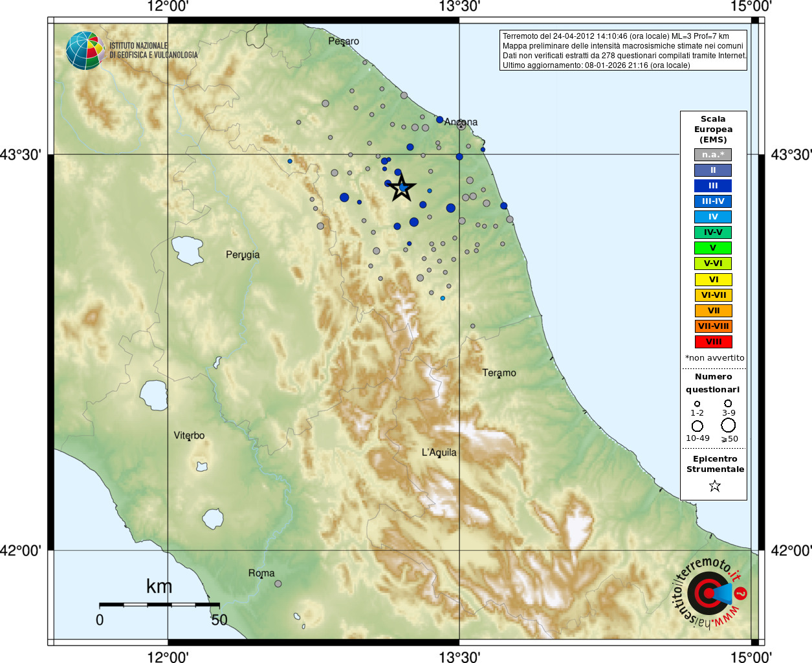Select the IV intensity legend swatch

(x=713, y=217)
